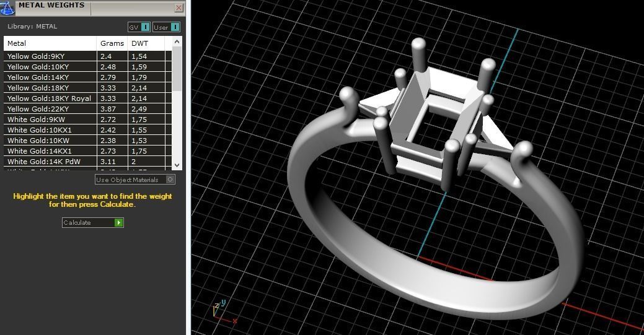The image size is (644, 335).
Task: Select the White Gold:10KX1 row
Action: [87, 130]
